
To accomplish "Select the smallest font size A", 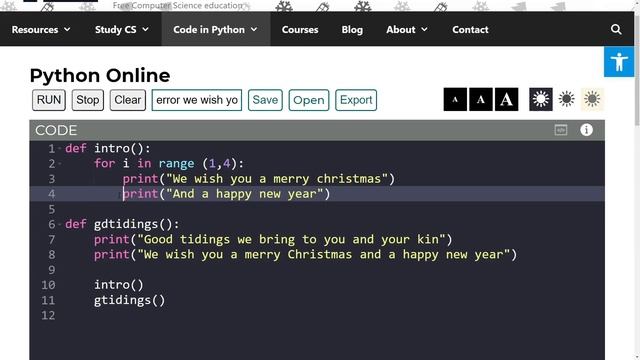I will [455, 99].
